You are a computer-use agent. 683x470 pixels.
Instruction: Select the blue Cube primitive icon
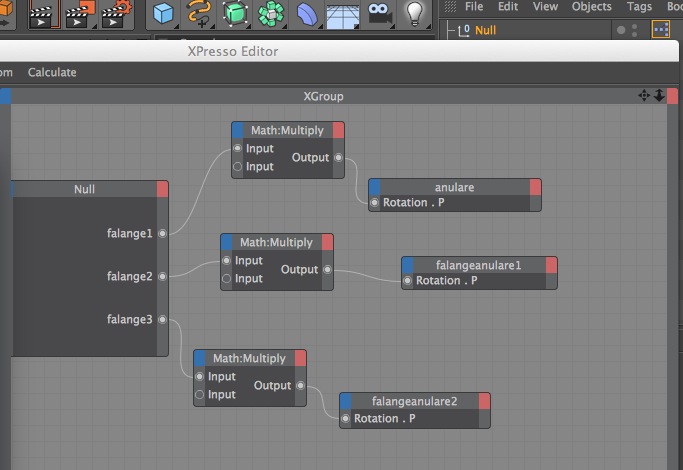click(164, 14)
